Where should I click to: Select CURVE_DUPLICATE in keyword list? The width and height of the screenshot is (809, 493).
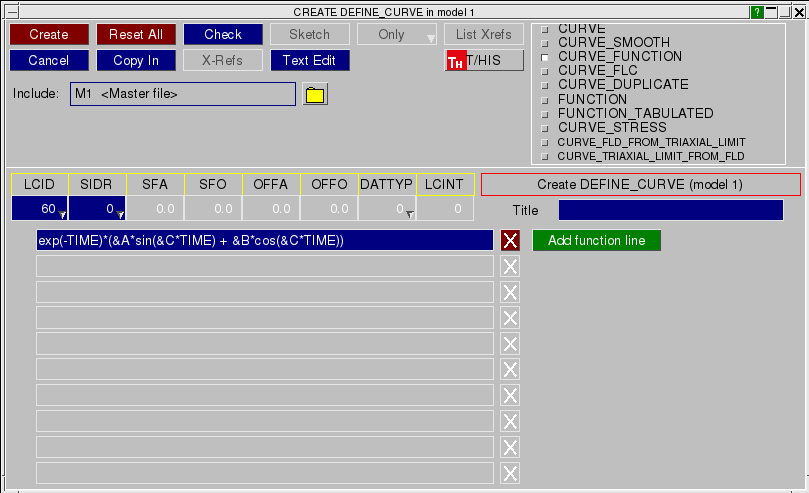pos(622,85)
